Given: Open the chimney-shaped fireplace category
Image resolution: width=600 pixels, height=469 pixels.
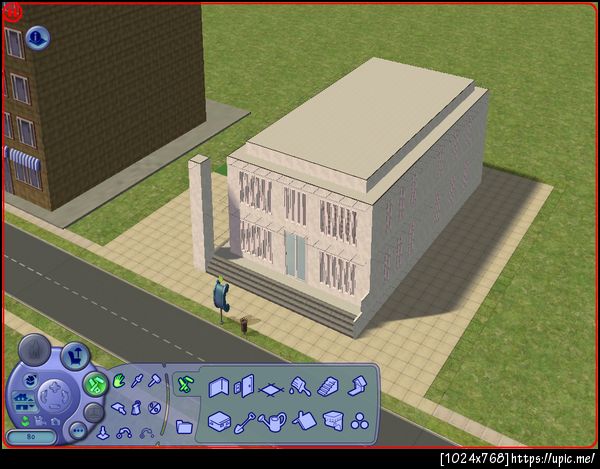Looking at the screenshot, I should pos(358,386).
